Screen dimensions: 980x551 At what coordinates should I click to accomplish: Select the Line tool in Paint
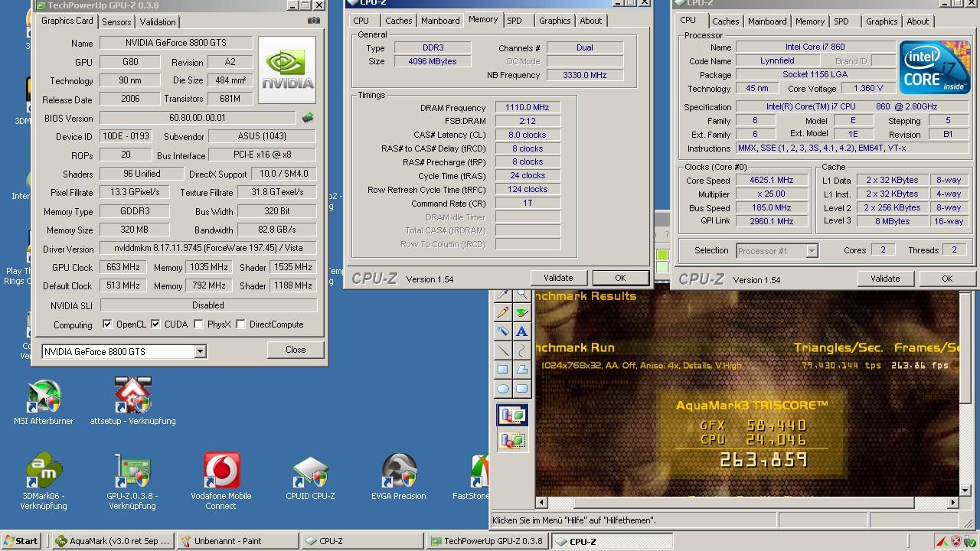coord(503,350)
